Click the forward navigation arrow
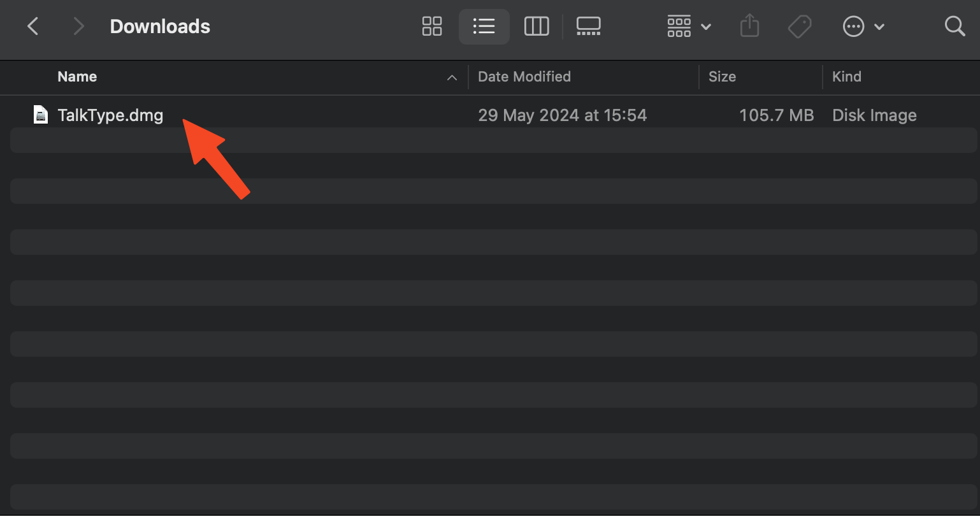Screen dimensions: 980x516 (x=78, y=26)
